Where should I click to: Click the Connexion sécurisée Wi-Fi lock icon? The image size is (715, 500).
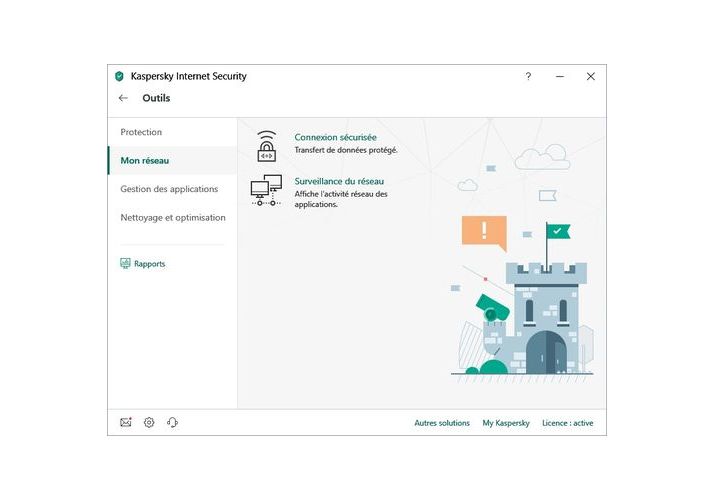click(x=265, y=145)
